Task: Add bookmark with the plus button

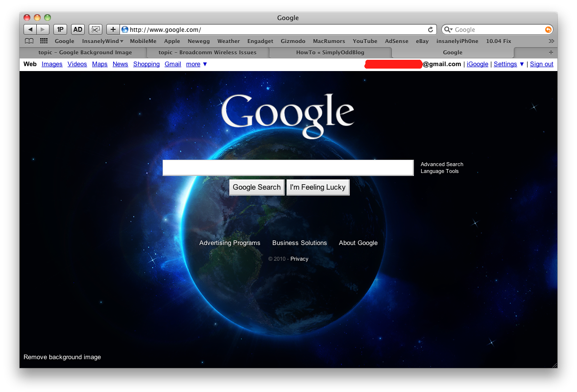Action: click(113, 29)
